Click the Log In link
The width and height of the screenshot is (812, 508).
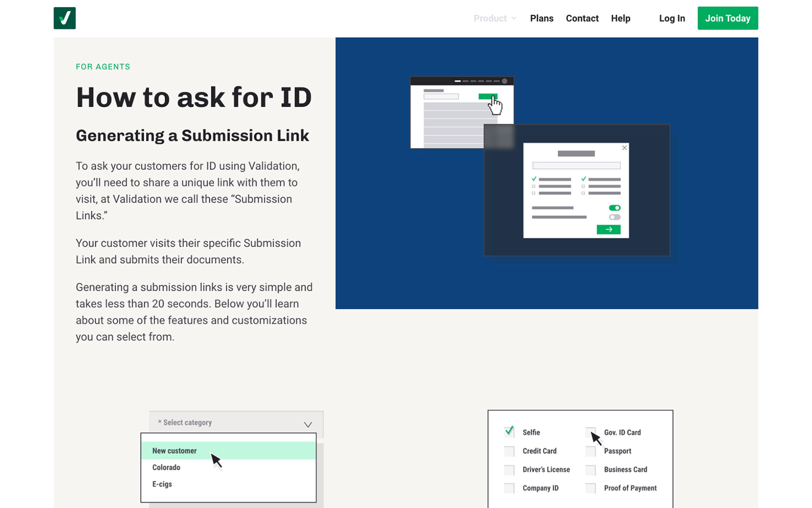672,19
